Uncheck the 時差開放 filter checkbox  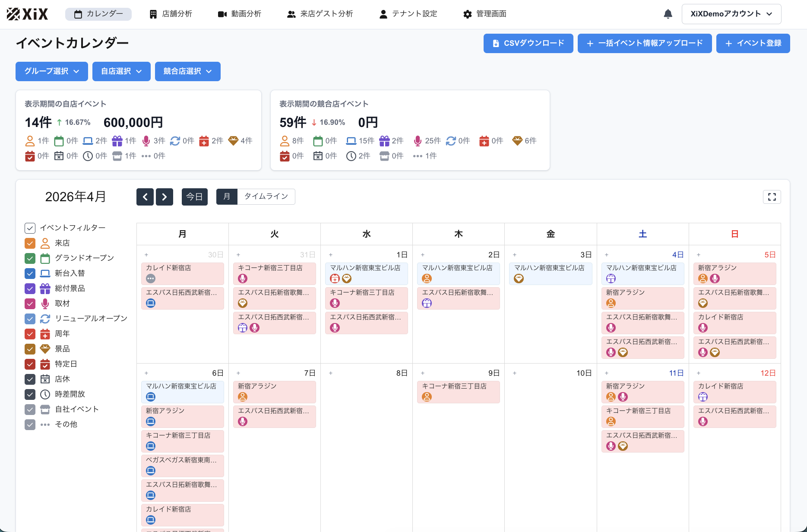(x=30, y=394)
